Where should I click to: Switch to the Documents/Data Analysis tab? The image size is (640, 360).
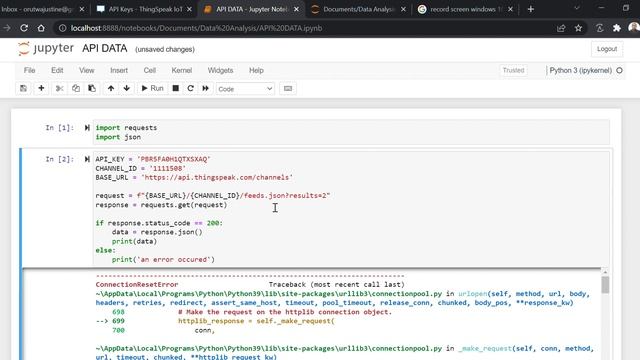tap(358, 9)
